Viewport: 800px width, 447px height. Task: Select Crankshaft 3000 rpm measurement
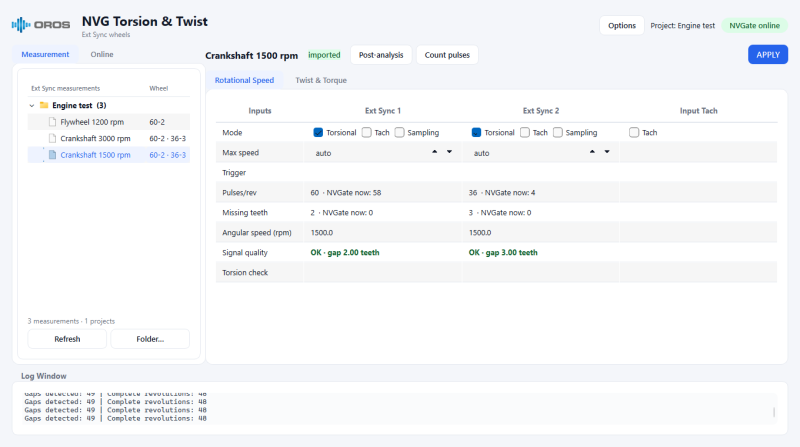(x=109, y=138)
